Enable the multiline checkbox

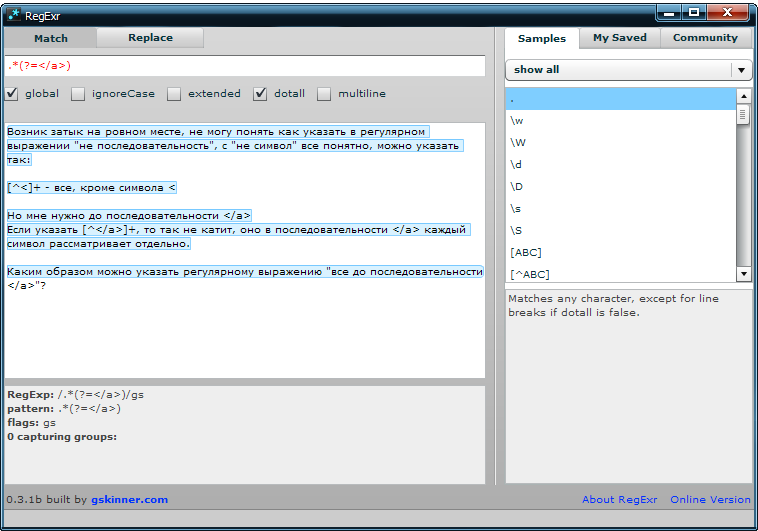point(324,94)
